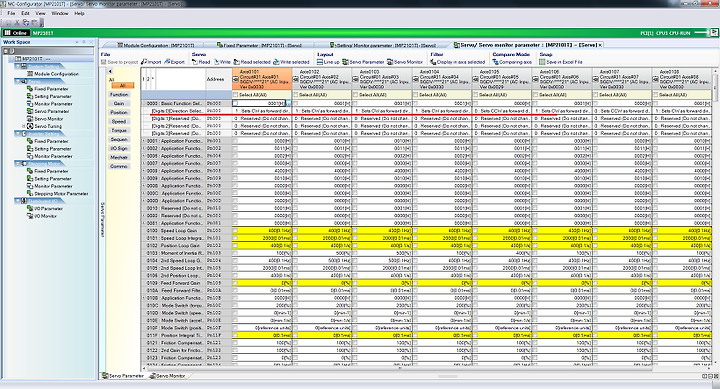Check Select All(All) under Axis0103
The height and width of the screenshot is (389, 720).
[355, 95]
